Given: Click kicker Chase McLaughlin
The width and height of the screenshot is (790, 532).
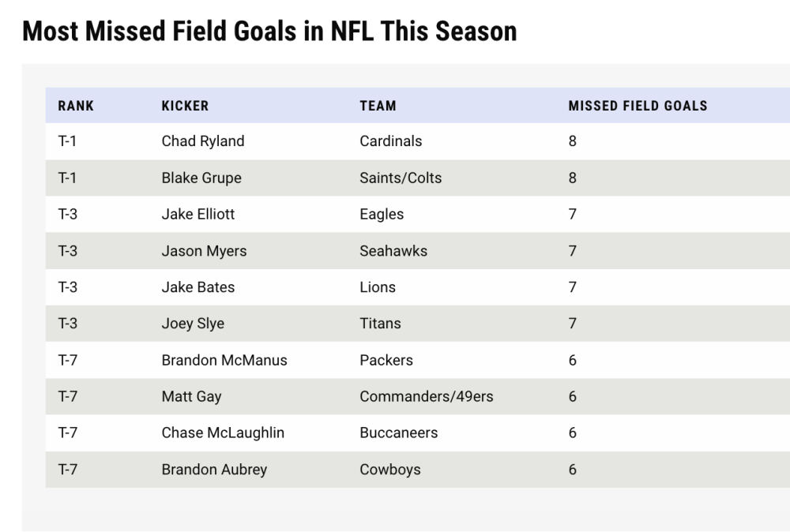Looking at the screenshot, I should coord(223,433).
